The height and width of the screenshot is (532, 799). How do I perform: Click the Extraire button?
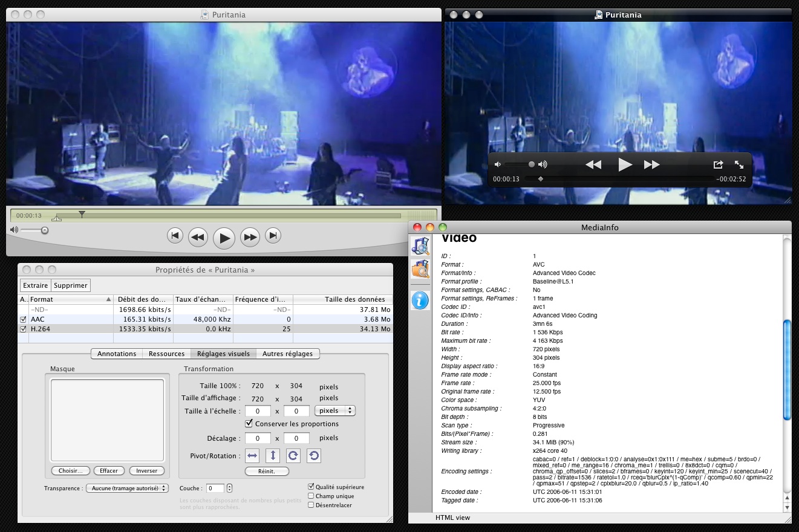tap(36, 285)
